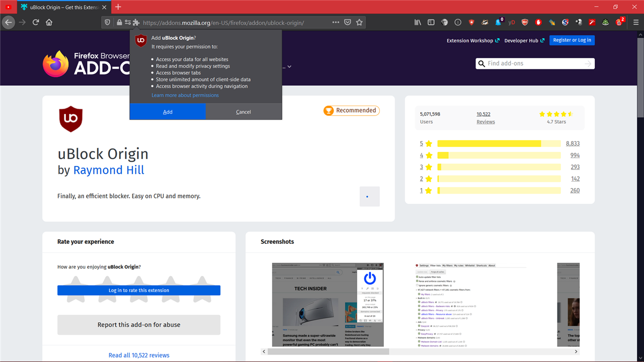
Task: Go back with the back arrow button
Action: 9,22
